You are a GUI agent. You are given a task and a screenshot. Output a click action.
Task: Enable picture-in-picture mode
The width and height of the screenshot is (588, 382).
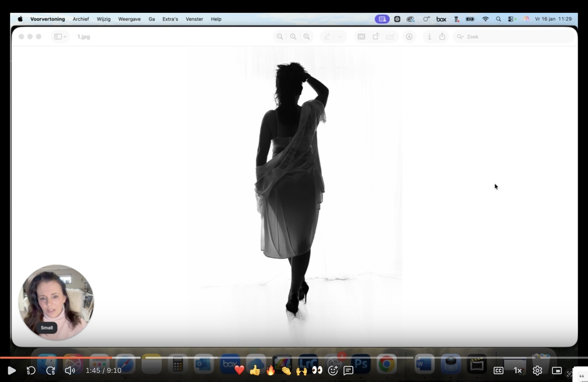(x=557, y=371)
